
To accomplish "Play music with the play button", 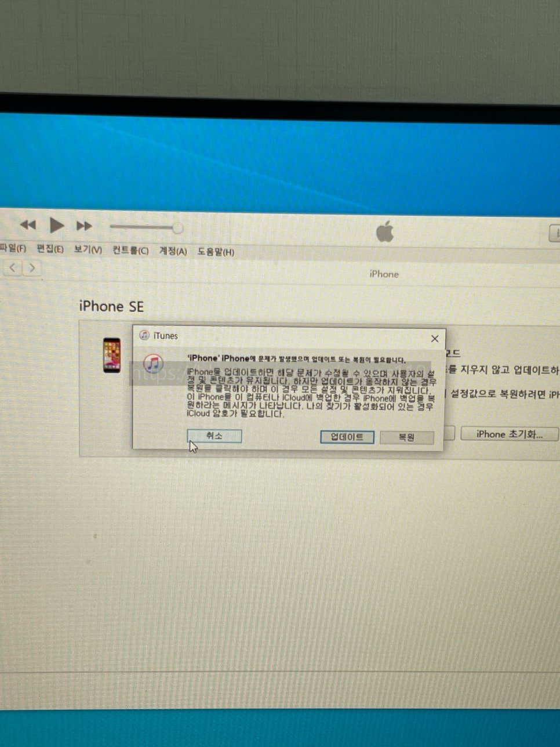I will click(56, 225).
